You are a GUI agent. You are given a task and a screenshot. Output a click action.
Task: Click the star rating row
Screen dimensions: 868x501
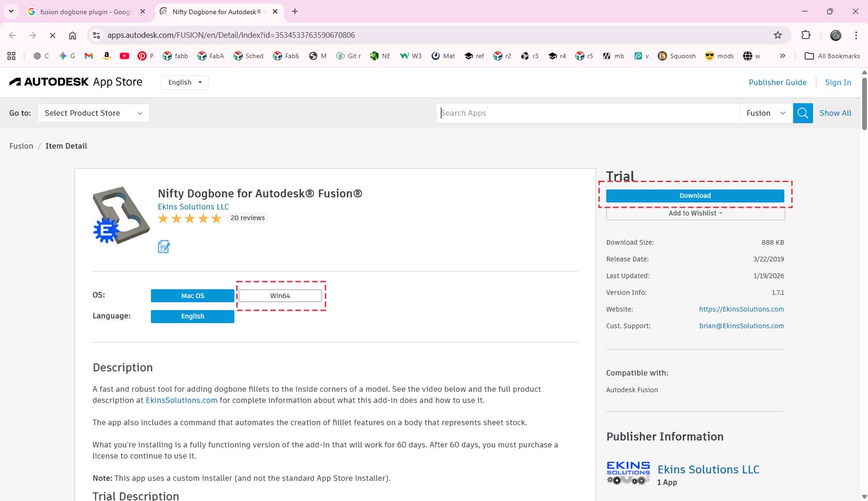tap(190, 219)
